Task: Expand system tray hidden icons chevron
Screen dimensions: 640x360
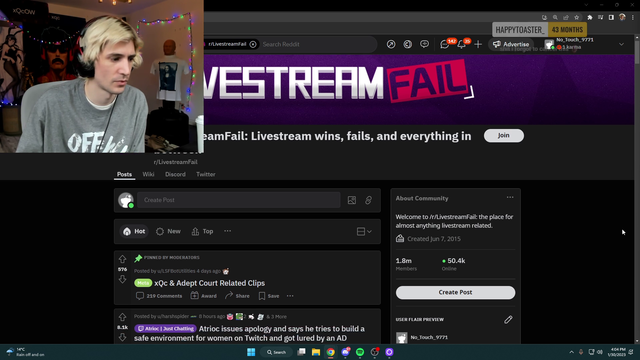Action: pos(571,352)
